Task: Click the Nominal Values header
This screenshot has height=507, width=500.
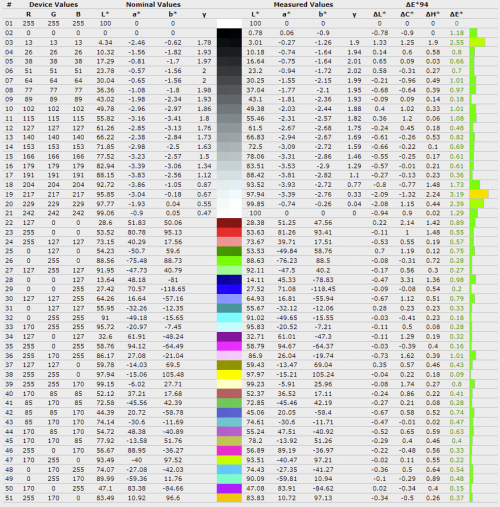Action: (153, 5)
